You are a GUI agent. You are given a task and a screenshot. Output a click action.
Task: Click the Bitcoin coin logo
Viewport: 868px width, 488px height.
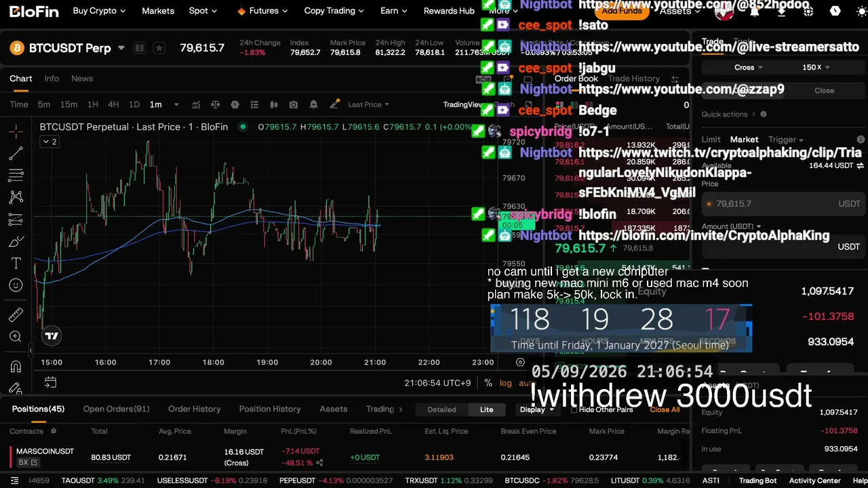point(17,48)
